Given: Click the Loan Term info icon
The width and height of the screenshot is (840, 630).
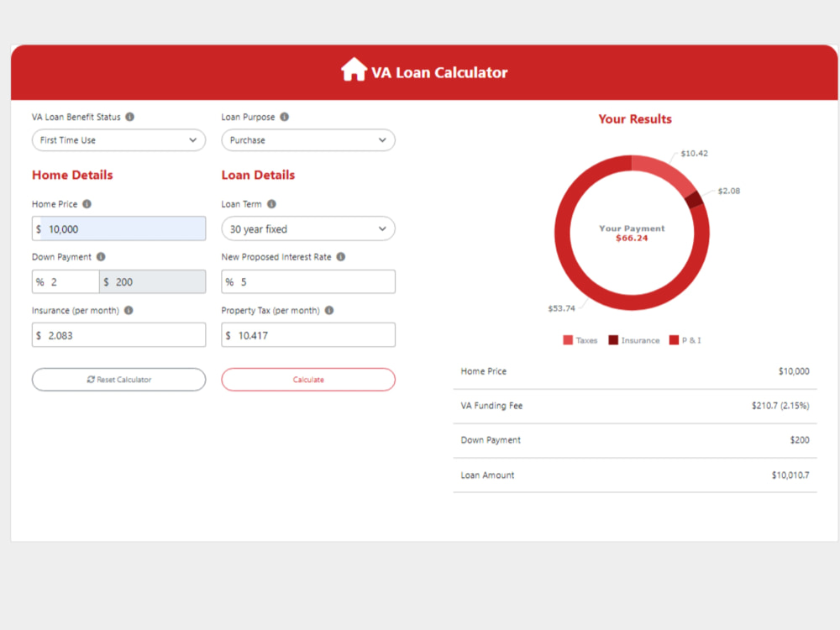Looking at the screenshot, I should click(271, 204).
